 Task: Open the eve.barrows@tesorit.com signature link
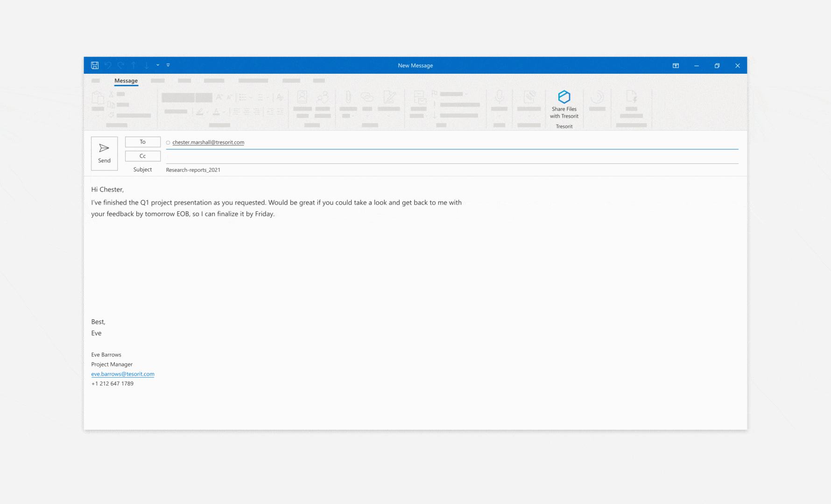(x=123, y=374)
